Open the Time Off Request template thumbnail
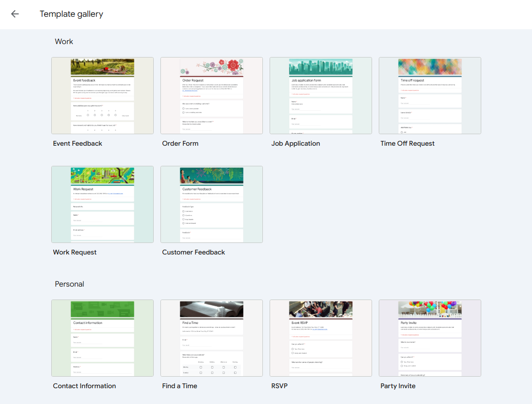Viewport: 532px width, 404px height. click(430, 95)
